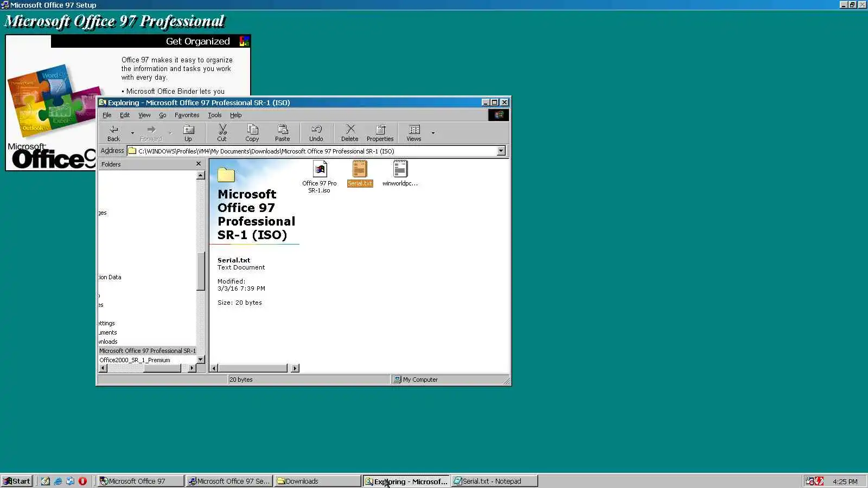Expand the Views dropdown arrow
868x488 pixels.
click(x=433, y=133)
